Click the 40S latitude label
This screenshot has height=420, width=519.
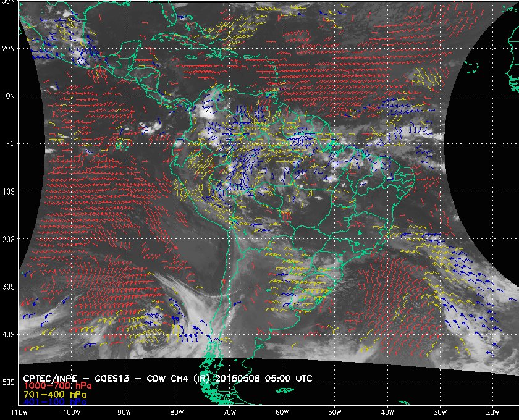[x=8, y=334]
